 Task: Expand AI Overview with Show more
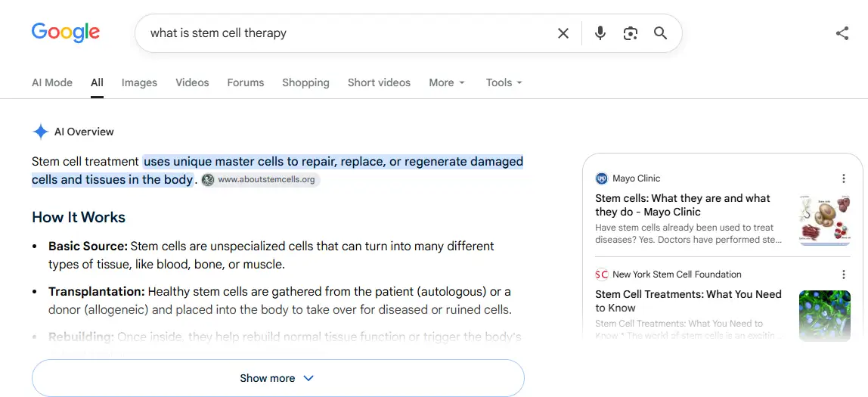click(x=278, y=378)
